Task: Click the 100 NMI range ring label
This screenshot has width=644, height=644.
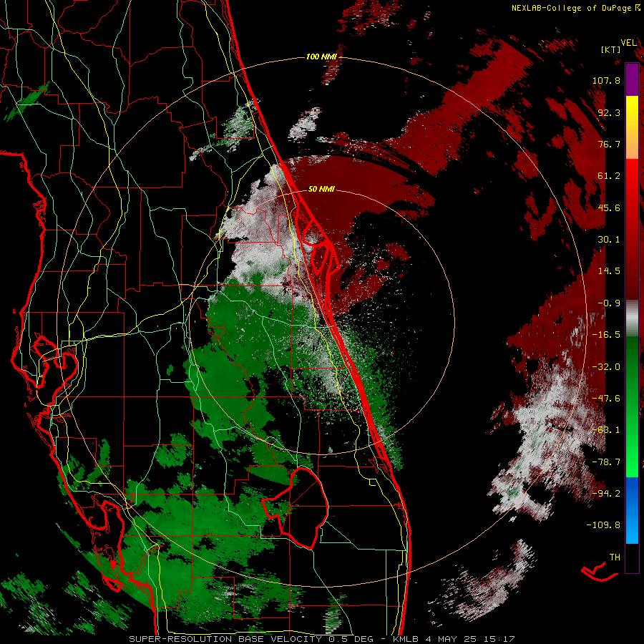Action: tap(321, 57)
